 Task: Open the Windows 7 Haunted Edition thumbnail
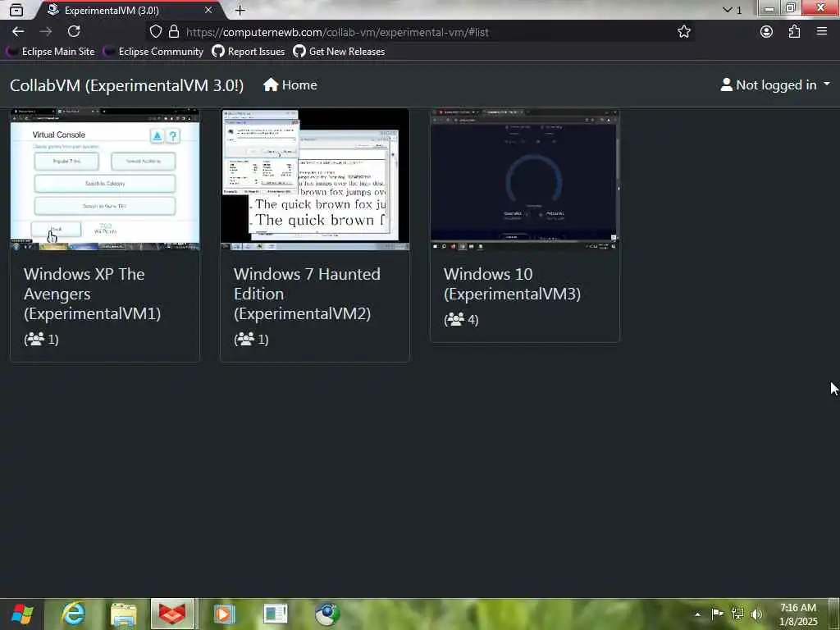coord(315,180)
